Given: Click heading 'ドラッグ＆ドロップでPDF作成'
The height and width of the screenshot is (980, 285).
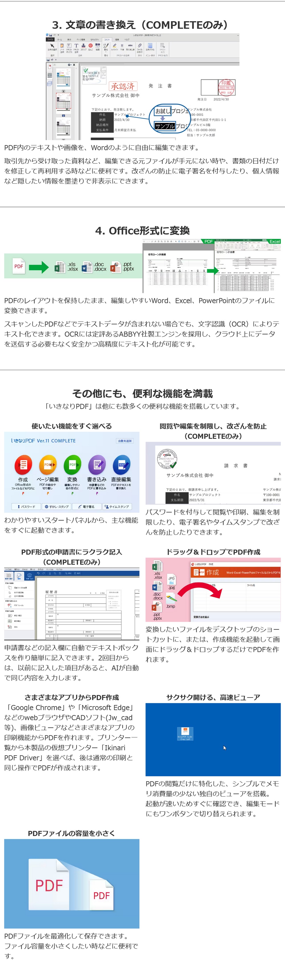Looking at the screenshot, I should click(213, 552).
